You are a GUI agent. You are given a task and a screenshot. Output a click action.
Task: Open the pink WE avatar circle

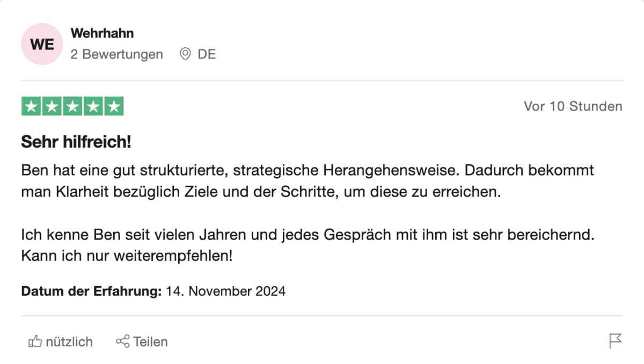click(x=42, y=44)
